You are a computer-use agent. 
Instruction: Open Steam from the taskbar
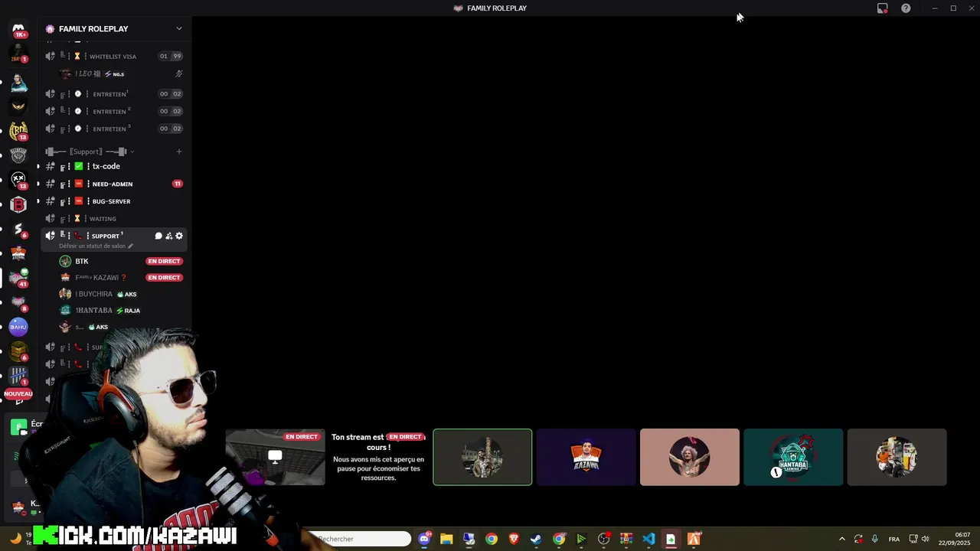tap(536, 539)
